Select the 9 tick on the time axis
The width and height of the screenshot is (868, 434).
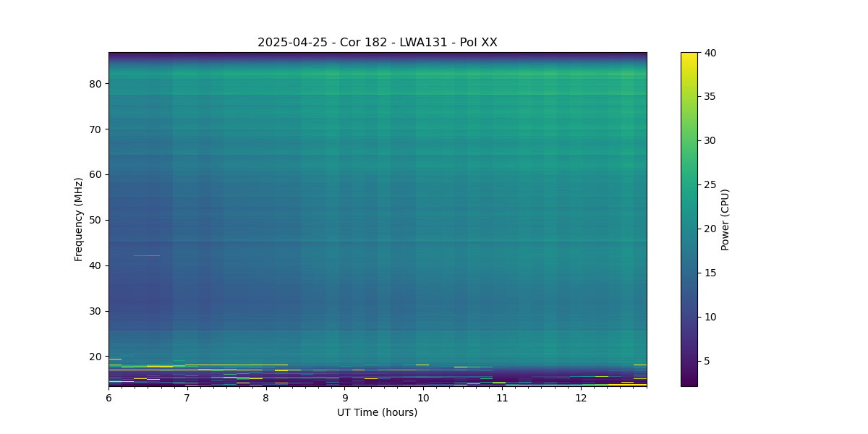(344, 398)
